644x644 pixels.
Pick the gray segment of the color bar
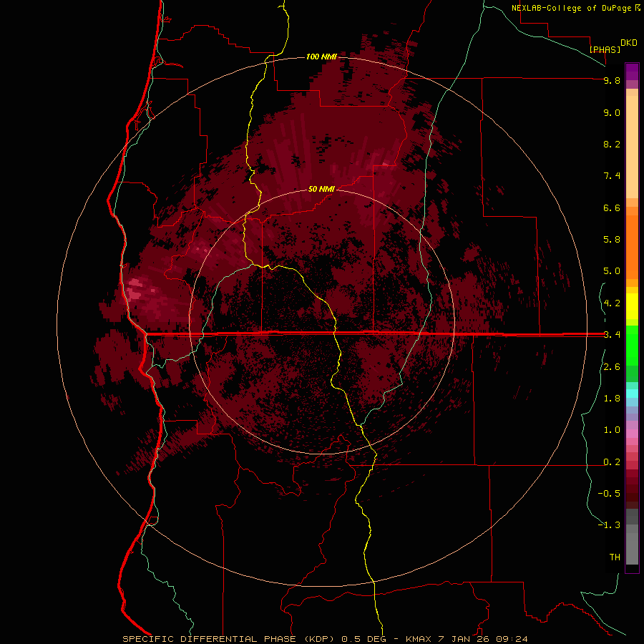click(632, 537)
